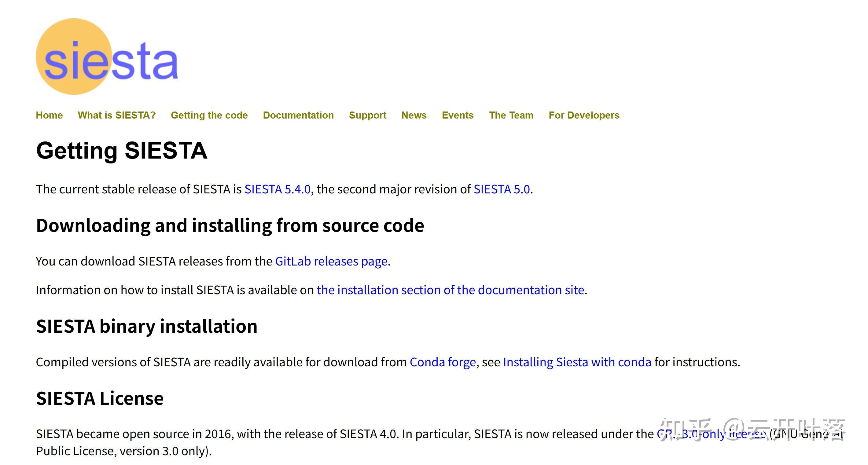Select Getting the code navigation item

tap(209, 115)
